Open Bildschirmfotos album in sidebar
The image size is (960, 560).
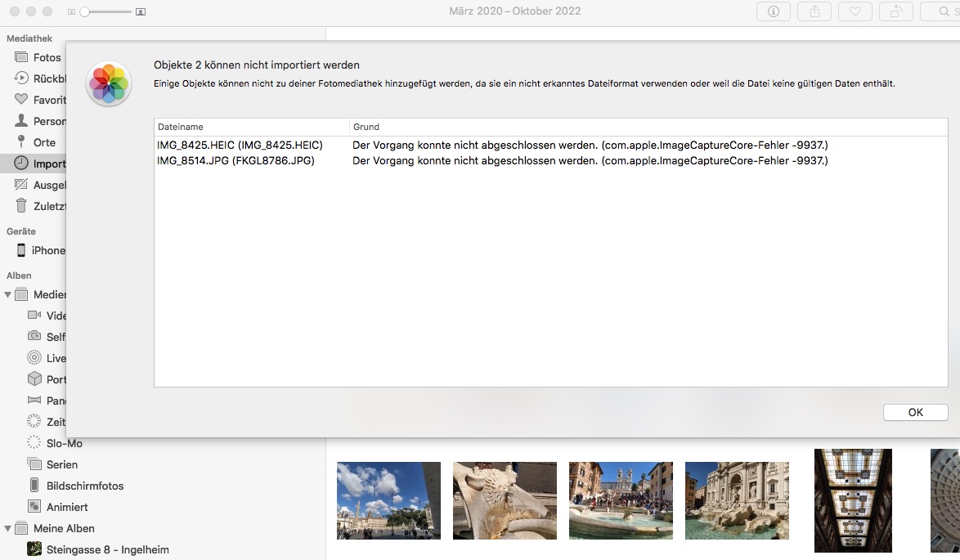tap(84, 486)
